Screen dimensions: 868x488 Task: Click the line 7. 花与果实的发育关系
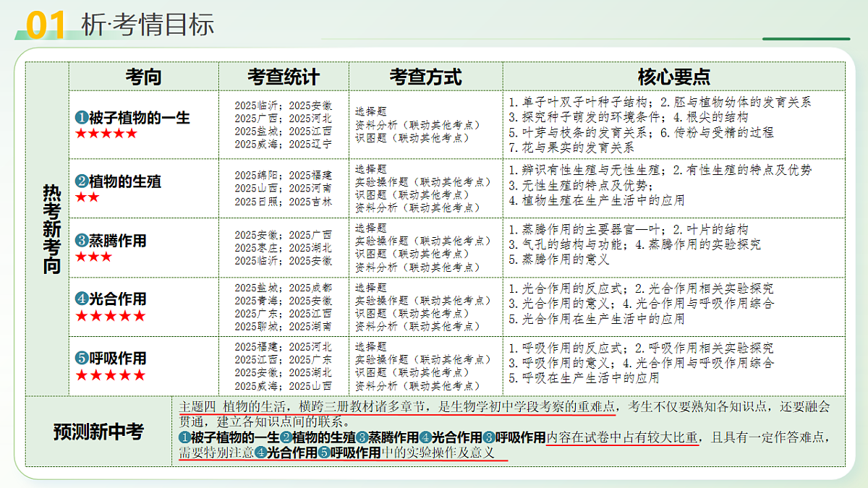coord(572,147)
